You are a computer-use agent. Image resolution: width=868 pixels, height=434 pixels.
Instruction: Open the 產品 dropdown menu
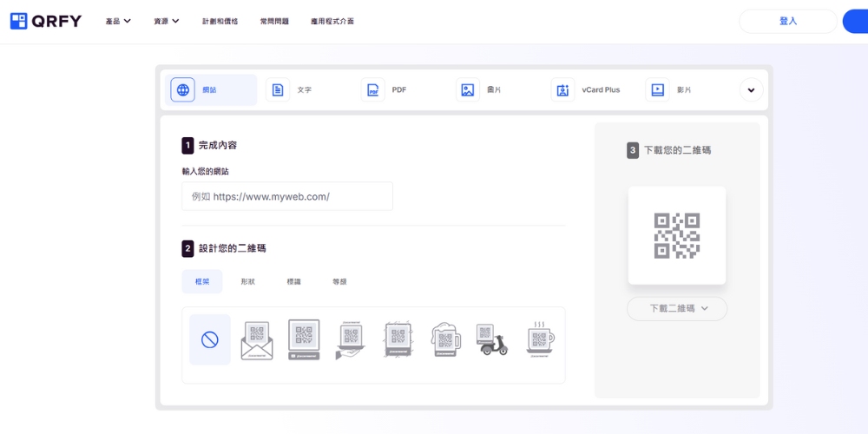(x=118, y=21)
